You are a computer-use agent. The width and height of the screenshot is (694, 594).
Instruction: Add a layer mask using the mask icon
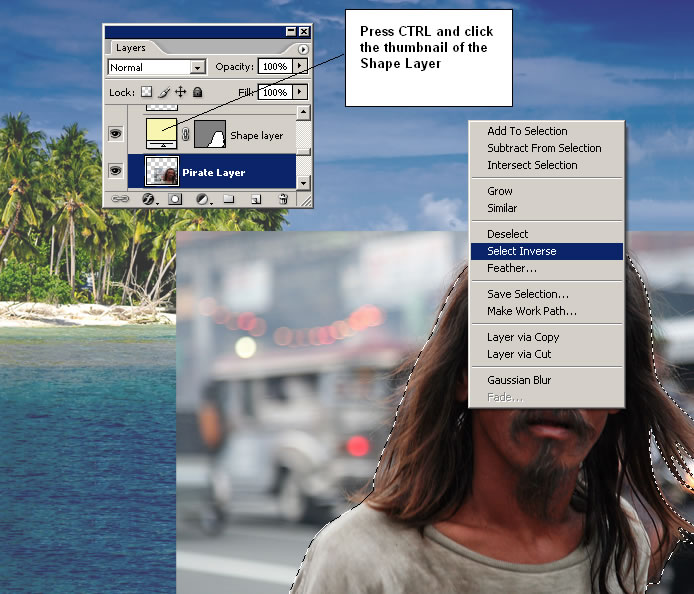[175, 199]
